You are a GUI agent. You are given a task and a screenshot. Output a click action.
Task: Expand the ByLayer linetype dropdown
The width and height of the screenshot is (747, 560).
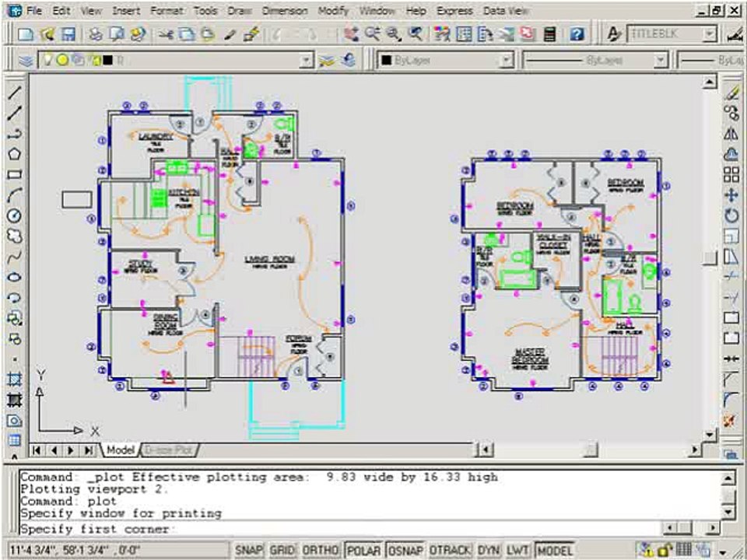click(x=661, y=61)
